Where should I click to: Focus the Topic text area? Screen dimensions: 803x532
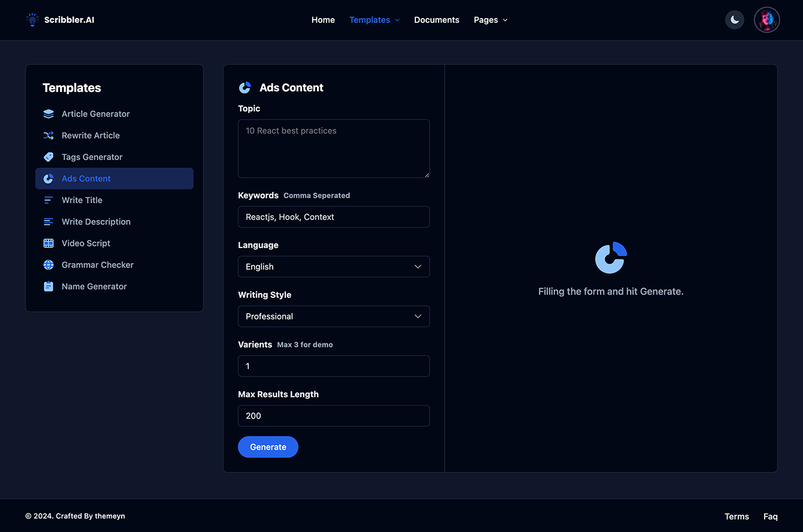pyautogui.click(x=333, y=149)
